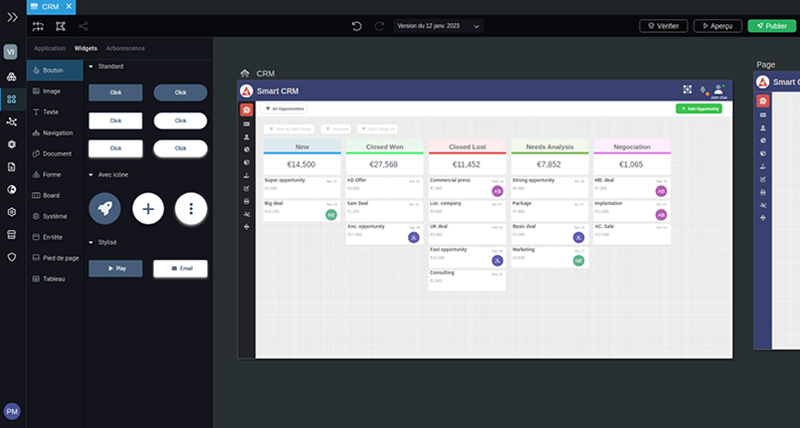Viewport: 800px width, 428px height.
Task: Open the database icon in left rail
Action: pos(11,235)
